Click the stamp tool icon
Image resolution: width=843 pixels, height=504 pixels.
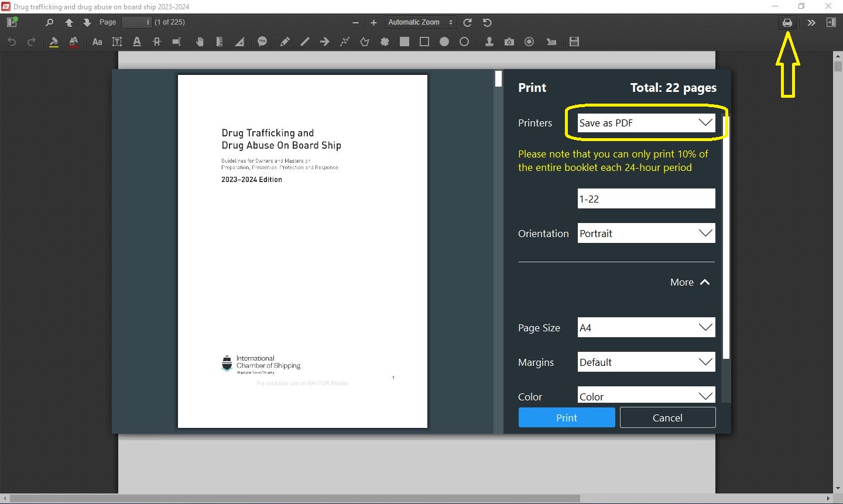tap(489, 42)
